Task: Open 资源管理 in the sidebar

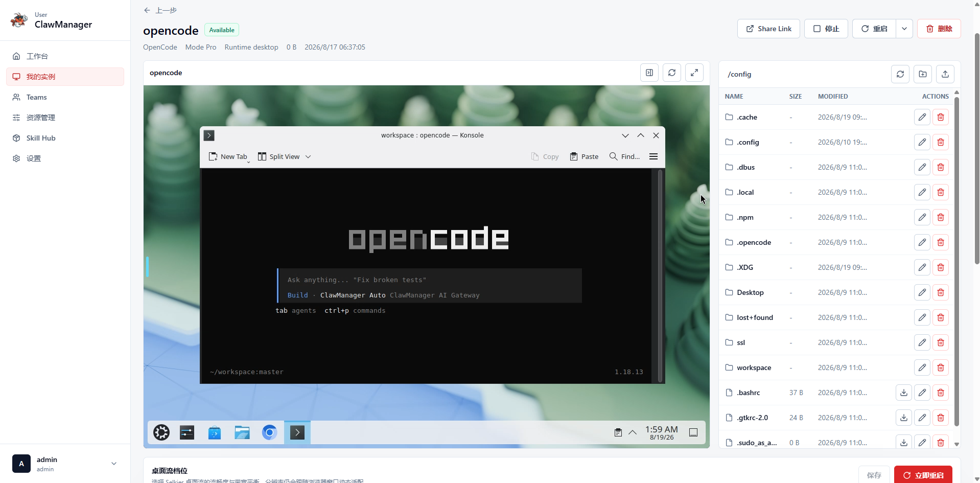Action: click(65, 118)
